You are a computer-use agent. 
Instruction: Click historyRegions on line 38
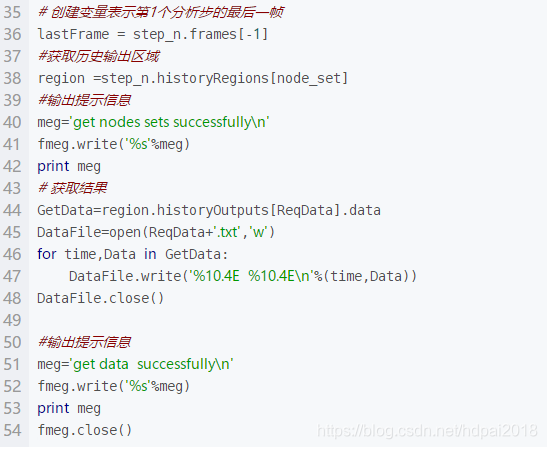click(212, 78)
